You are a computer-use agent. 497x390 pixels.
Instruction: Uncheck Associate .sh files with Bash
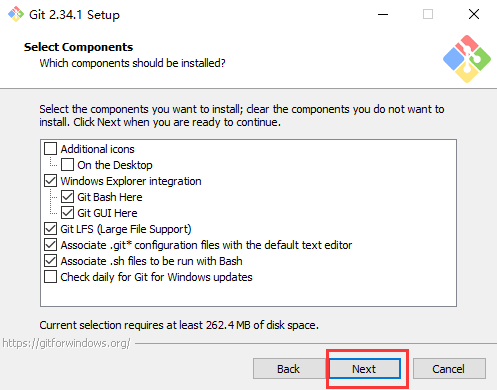[50, 261]
